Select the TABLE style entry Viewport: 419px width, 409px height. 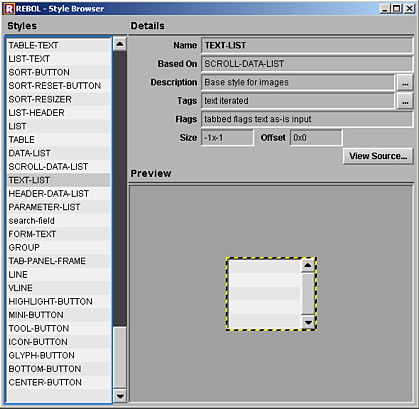click(59, 140)
